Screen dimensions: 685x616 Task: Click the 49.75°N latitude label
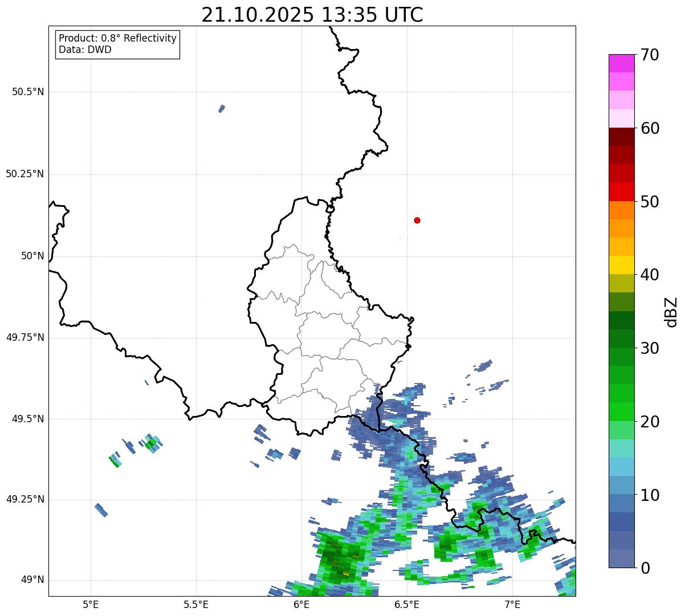(25, 337)
